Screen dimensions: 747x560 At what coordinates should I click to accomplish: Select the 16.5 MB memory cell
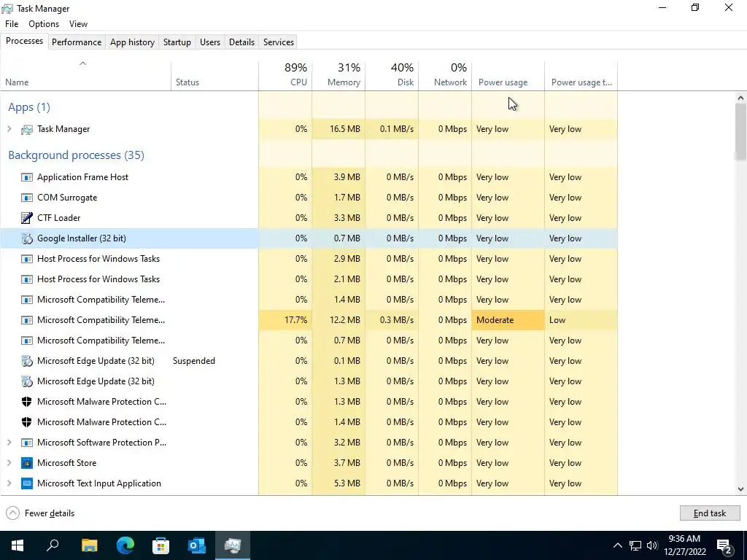click(338, 129)
